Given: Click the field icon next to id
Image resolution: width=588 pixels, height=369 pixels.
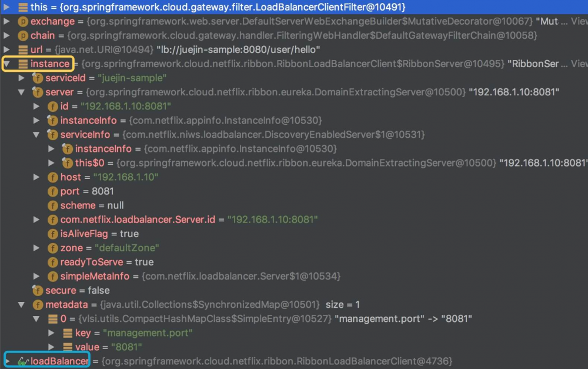Looking at the screenshot, I should (52, 107).
